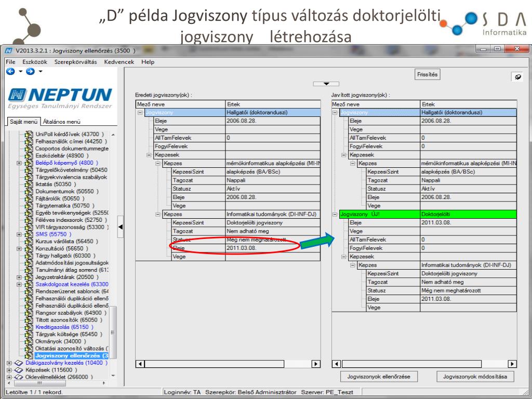Open the File menu
532x399 pixels.
(x=10, y=62)
